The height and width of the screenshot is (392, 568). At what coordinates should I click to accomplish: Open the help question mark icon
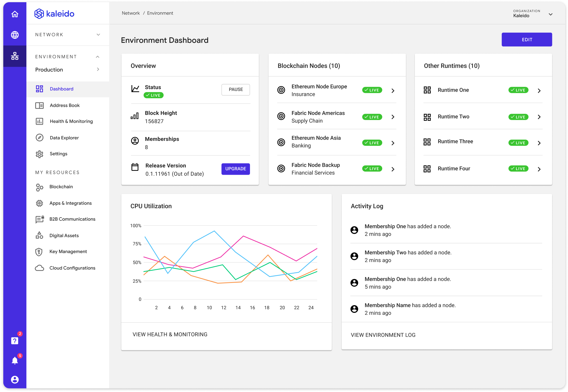pos(15,341)
